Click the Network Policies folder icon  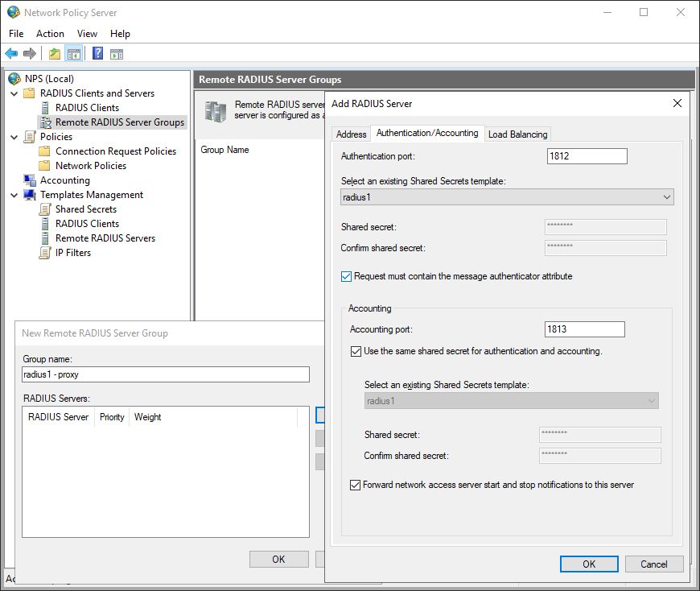44,166
